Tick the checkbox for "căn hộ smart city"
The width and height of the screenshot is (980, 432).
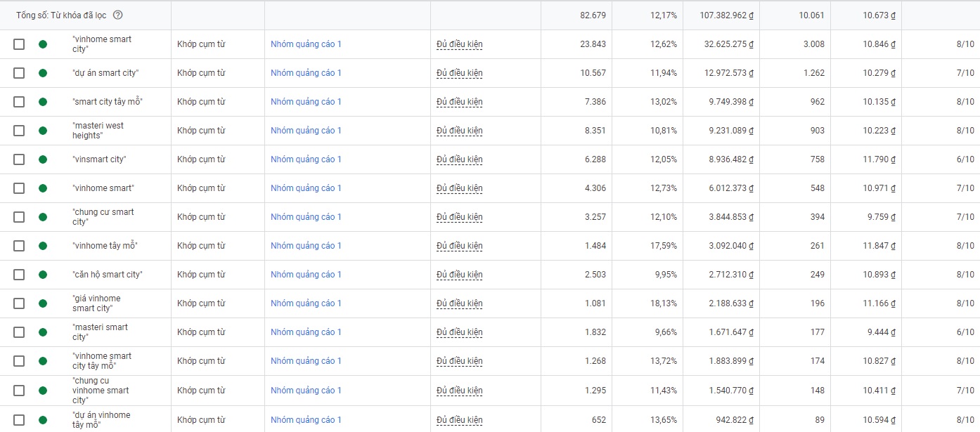coord(19,275)
